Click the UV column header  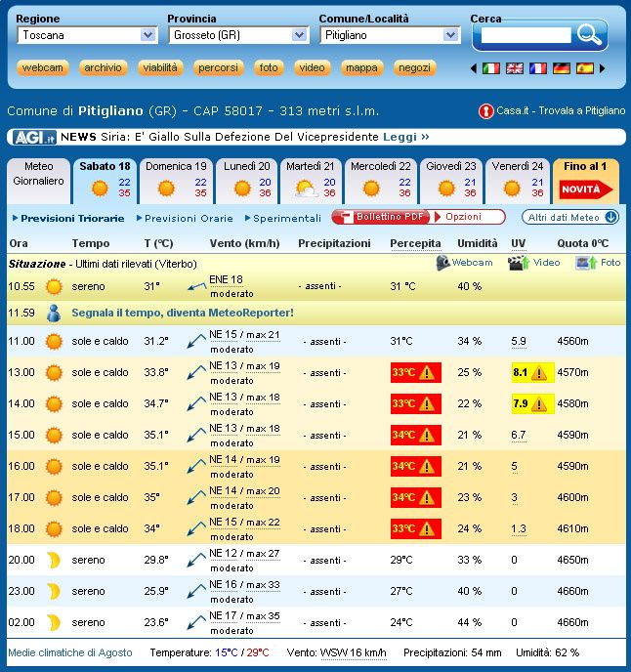[519, 243]
